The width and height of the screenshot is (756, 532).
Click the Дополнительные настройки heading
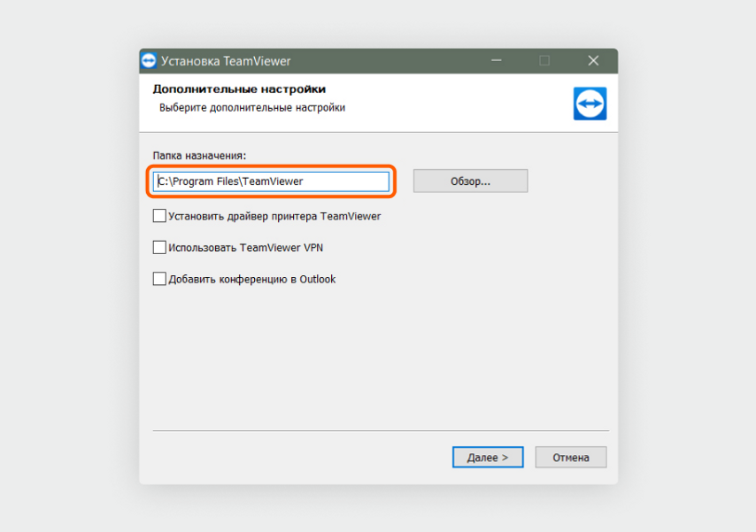pos(239,89)
